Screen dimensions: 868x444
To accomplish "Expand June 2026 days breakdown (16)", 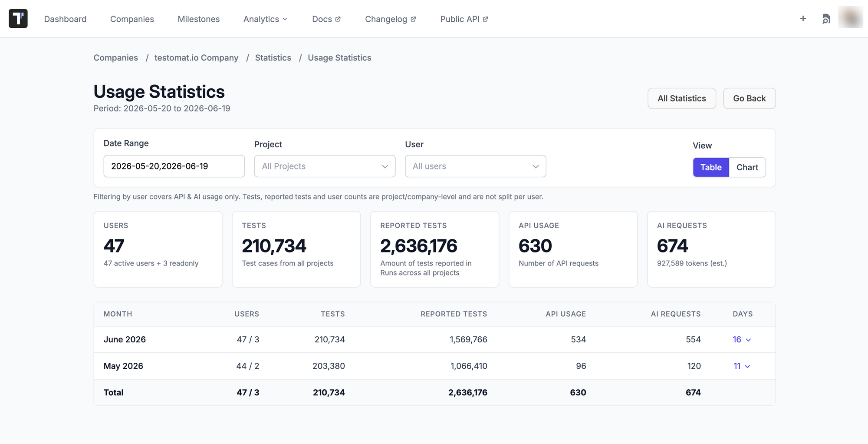I will [742, 340].
